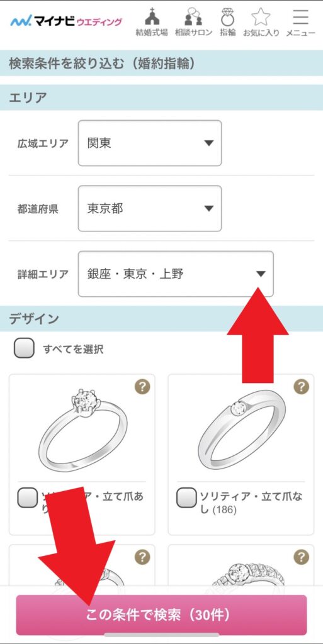The height and width of the screenshot is (644, 323).
Task: Show help for ソリティア・立て爪あり ring
Action: click(142, 387)
